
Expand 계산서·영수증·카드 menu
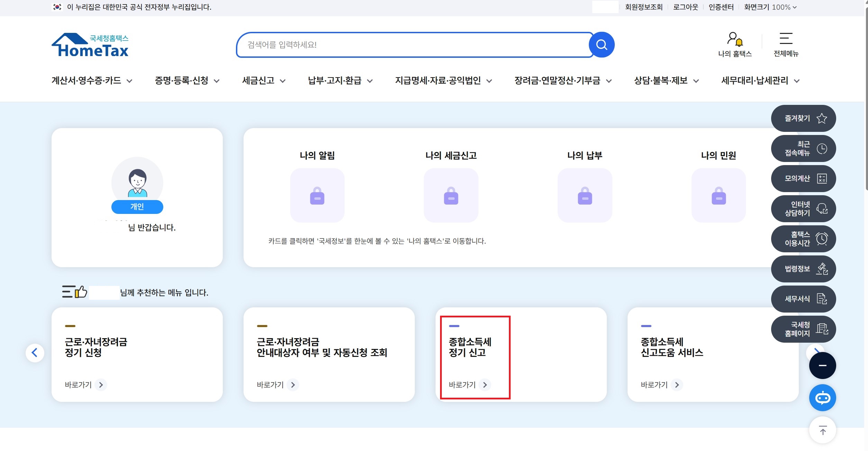92,81
